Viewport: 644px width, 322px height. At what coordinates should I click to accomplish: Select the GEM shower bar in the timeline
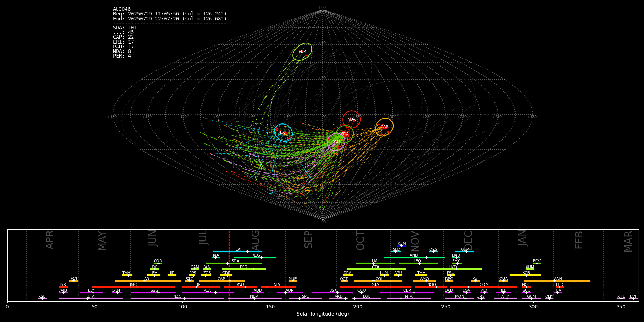tap(465, 252)
